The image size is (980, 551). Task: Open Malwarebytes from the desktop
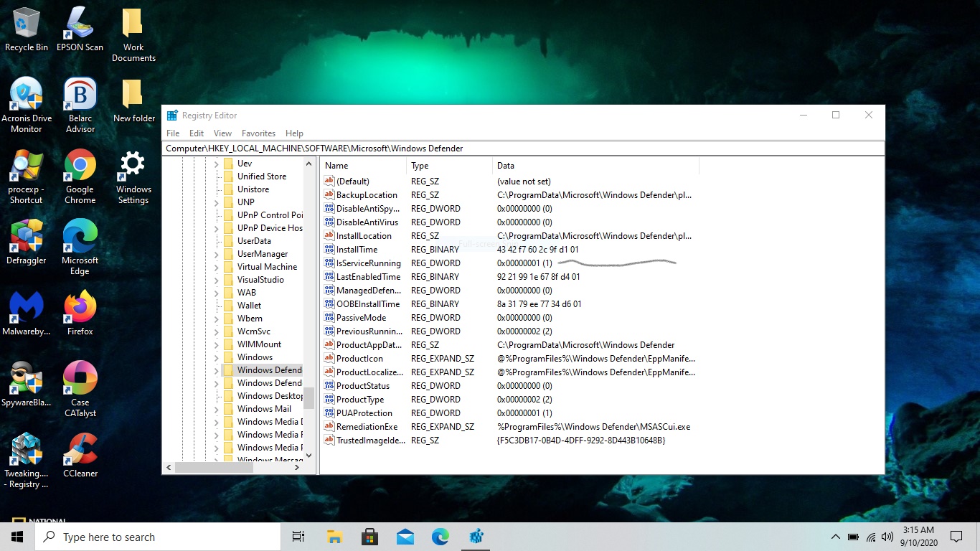tap(27, 309)
